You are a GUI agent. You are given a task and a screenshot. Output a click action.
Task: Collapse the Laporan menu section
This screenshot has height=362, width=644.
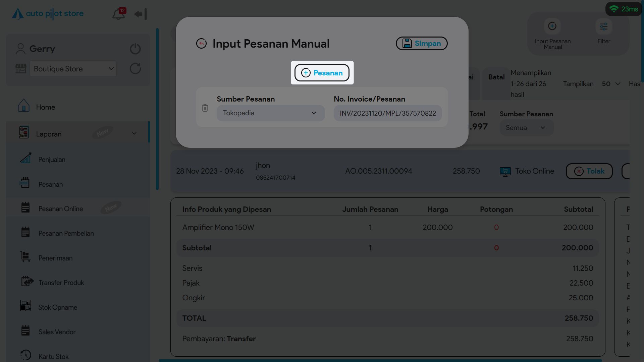[134, 134]
